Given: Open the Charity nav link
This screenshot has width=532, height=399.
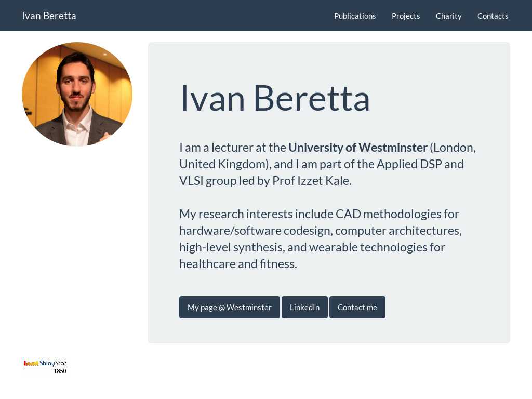Looking at the screenshot, I should (x=448, y=16).
